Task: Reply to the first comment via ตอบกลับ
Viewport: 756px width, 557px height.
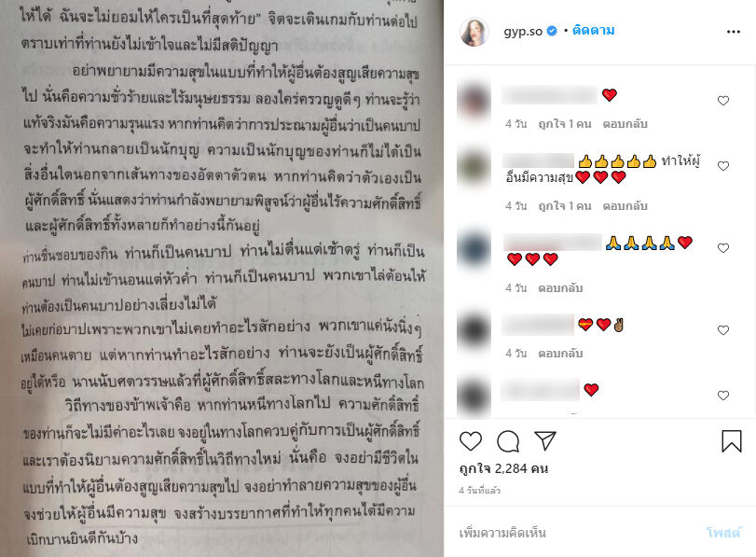Action: 625,124
